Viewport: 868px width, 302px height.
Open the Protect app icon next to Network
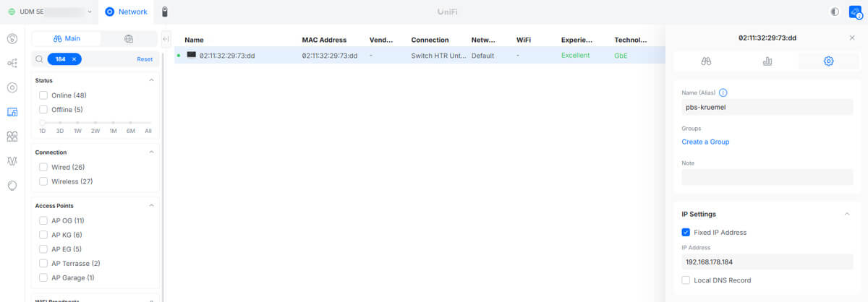point(165,12)
